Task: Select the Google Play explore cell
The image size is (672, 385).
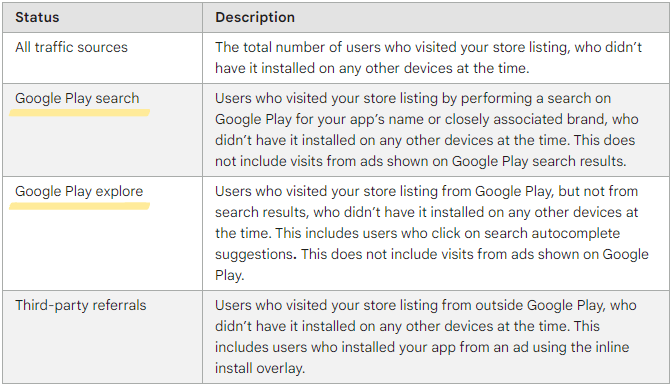Action: point(102,233)
